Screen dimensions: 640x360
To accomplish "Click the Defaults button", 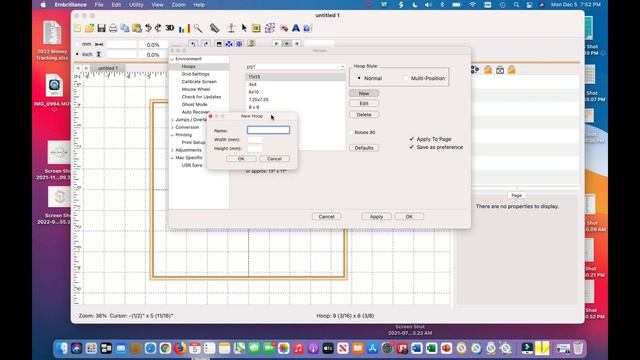I will click(364, 148).
